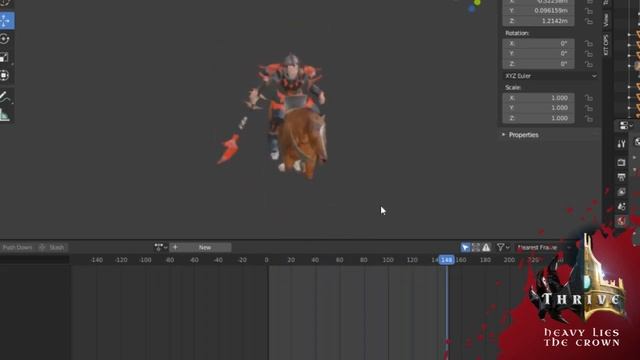
Task: Open the filter options dropdown arrow
Action: click(508, 247)
